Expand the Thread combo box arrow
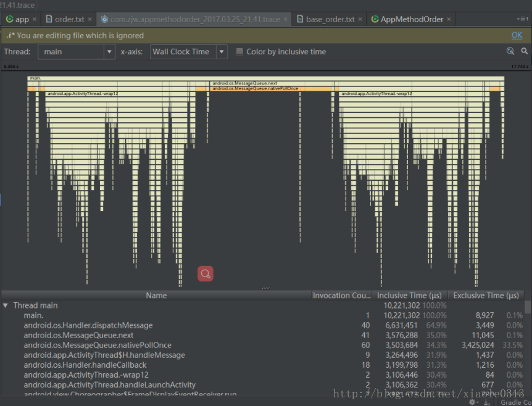This screenshot has width=532, height=406. [109, 52]
